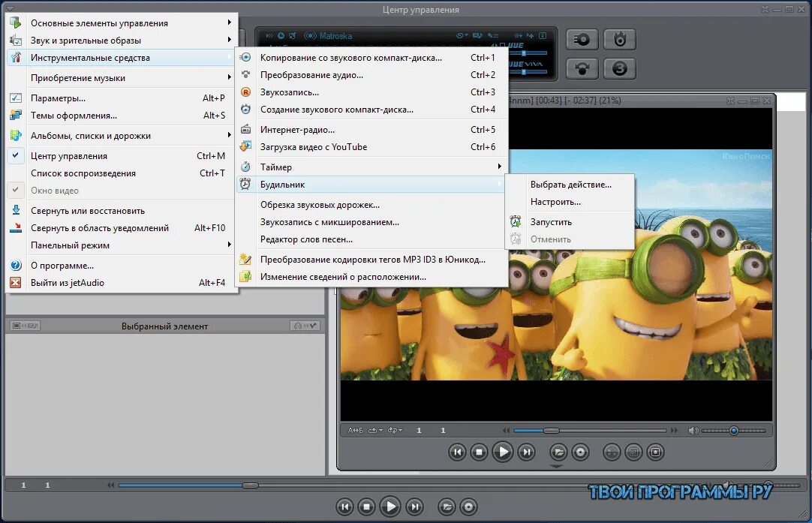Screen dimensions: 812x523
Task: Click the open file folder icon in video window
Action: point(559,452)
